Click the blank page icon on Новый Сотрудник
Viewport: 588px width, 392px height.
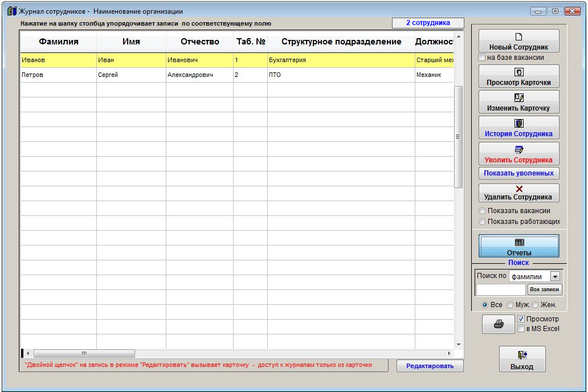point(518,37)
